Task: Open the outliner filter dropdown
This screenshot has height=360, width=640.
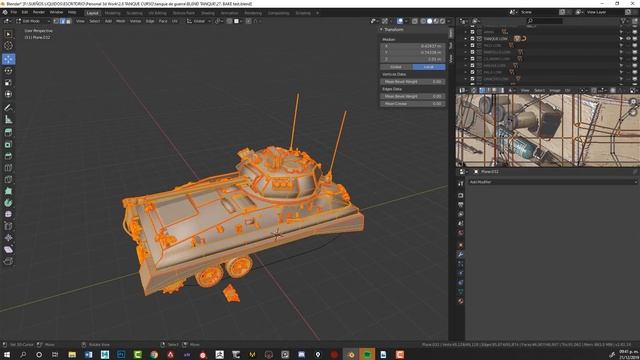Action: click(x=624, y=20)
